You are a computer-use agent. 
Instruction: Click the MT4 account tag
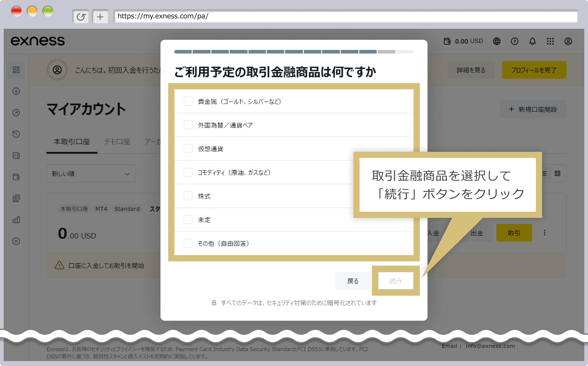tap(101, 209)
